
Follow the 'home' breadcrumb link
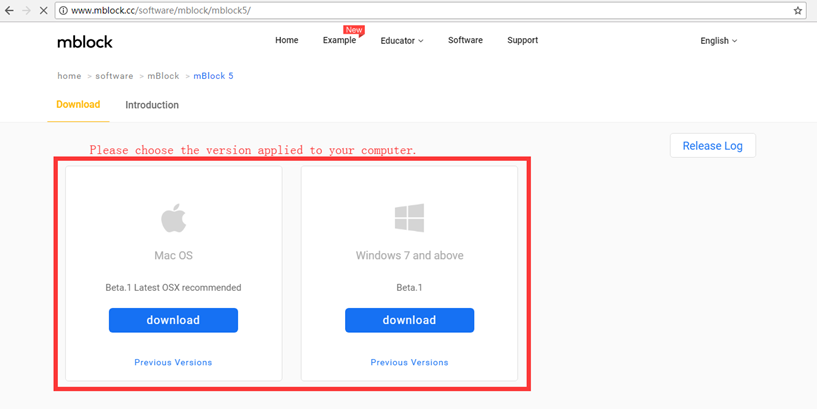[69, 76]
